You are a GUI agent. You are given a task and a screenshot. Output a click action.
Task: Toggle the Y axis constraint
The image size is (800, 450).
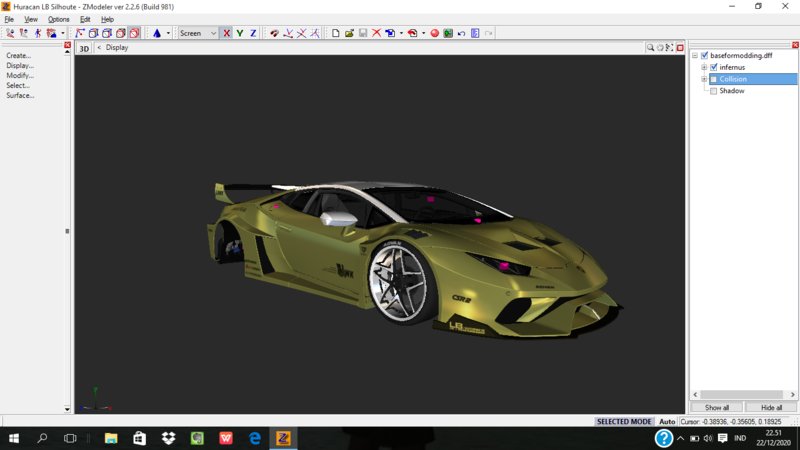240,33
